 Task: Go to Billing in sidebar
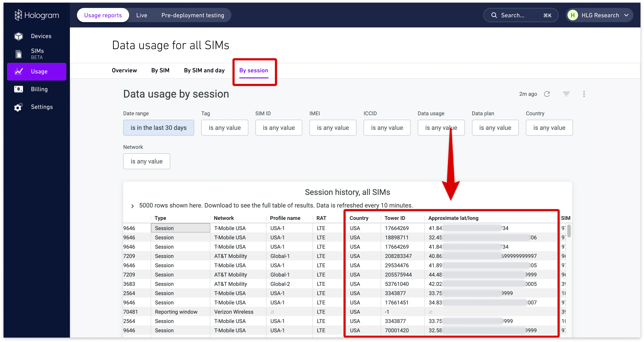click(37, 89)
